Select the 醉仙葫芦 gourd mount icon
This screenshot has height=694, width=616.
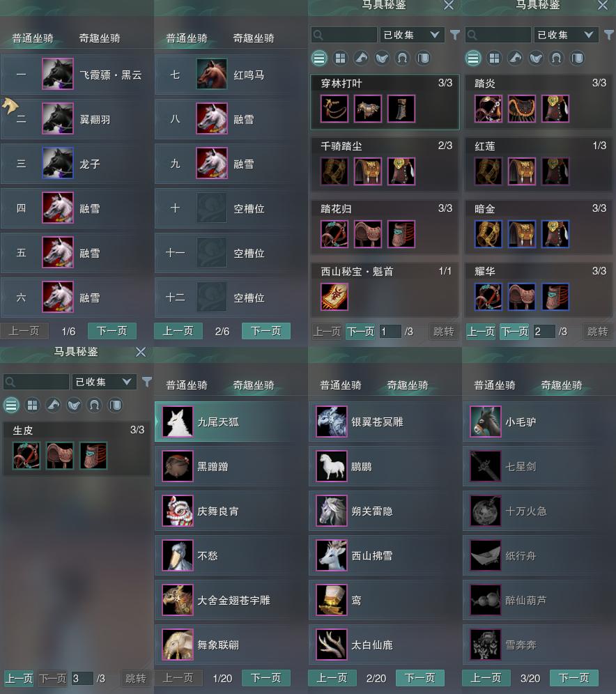point(486,600)
